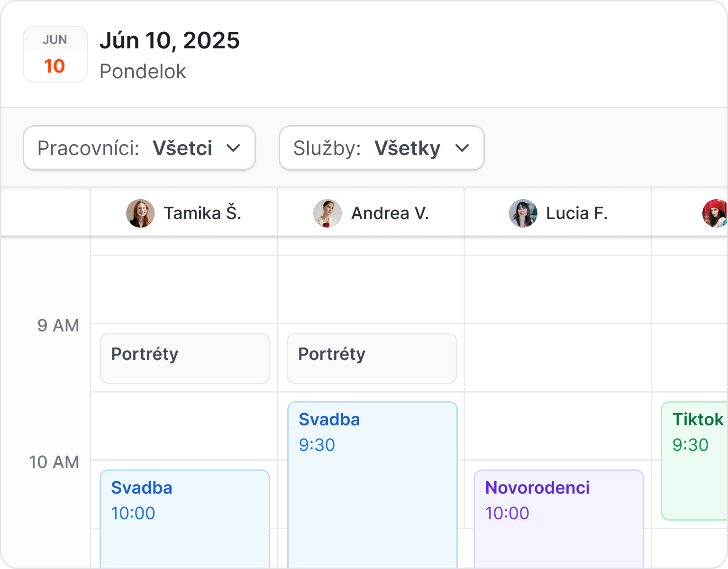Click chevron arrow beside Všetci
The width and height of the screenshot is (728, 569).
click(233, 148)
